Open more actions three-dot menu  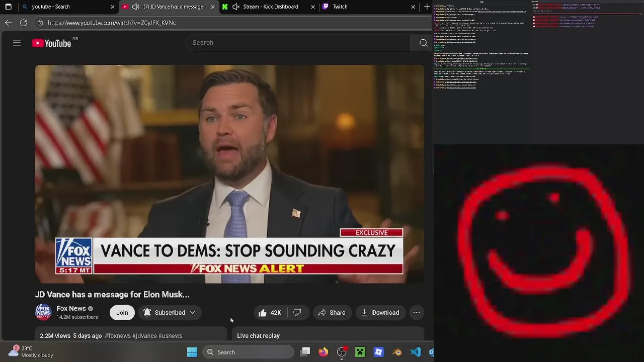[x=417, y=313]
